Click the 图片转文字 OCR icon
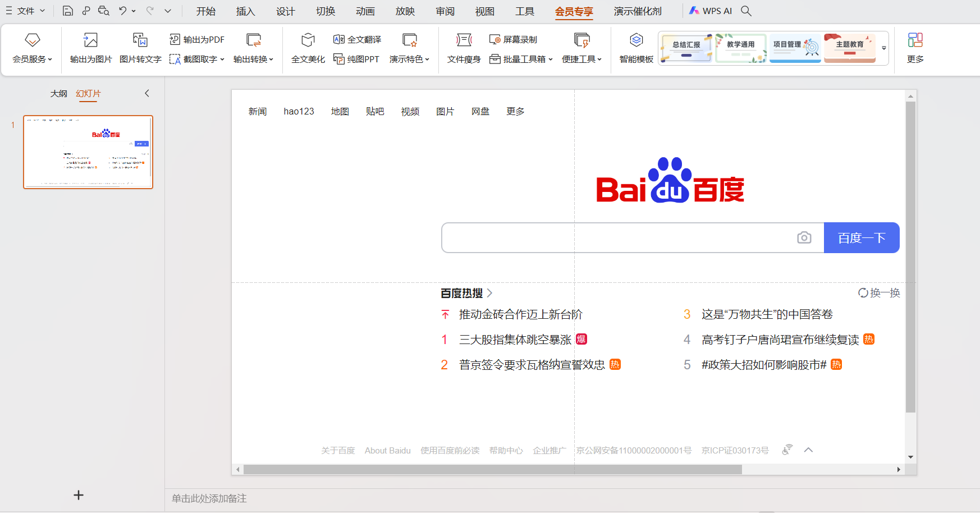Screen dimensions: 980x513 coord(140,40)
